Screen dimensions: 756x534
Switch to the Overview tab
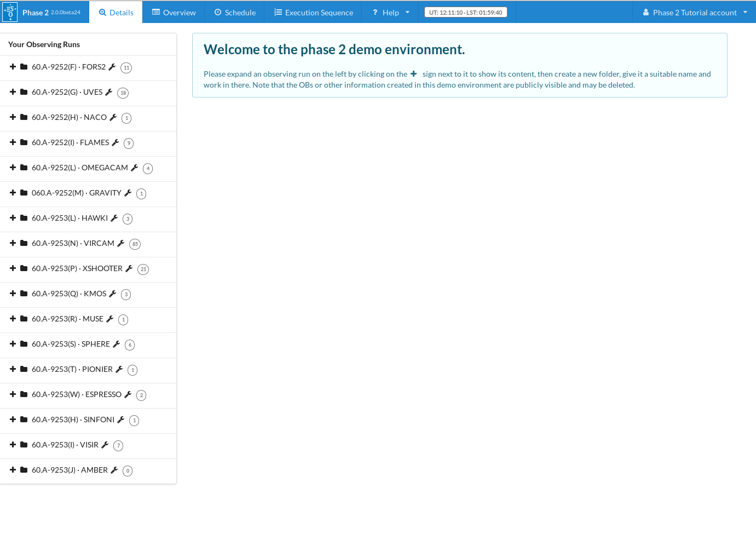(x=174, y=12)
